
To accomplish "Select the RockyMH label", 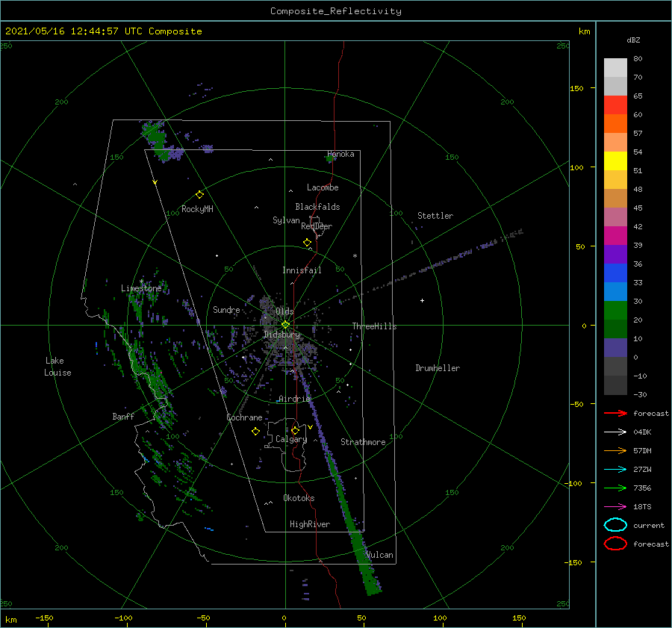I will 197,209.
